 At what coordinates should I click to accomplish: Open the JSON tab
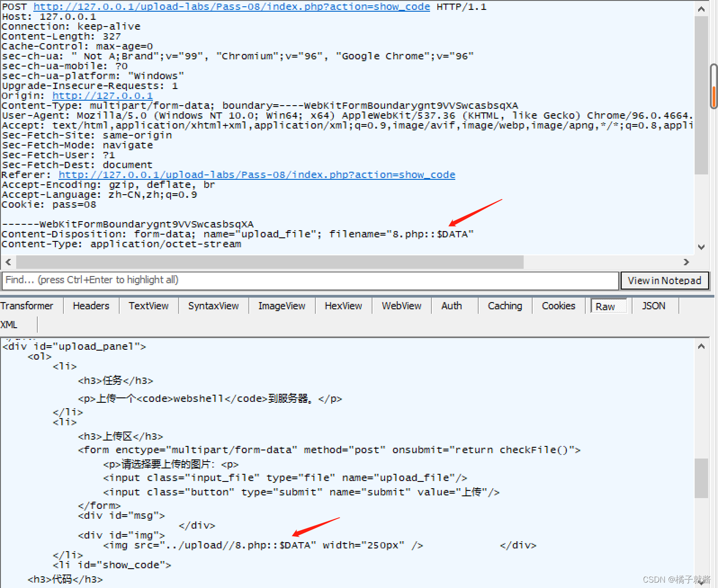653,306
